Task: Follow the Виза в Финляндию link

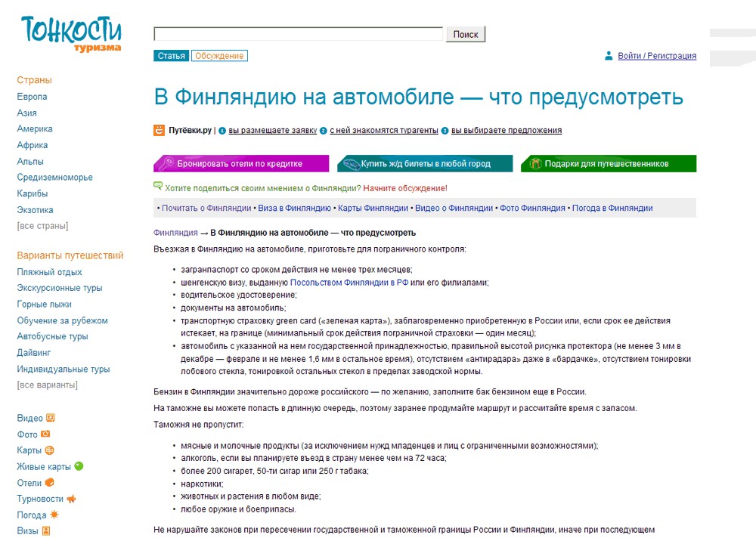Action: (294, 209)
